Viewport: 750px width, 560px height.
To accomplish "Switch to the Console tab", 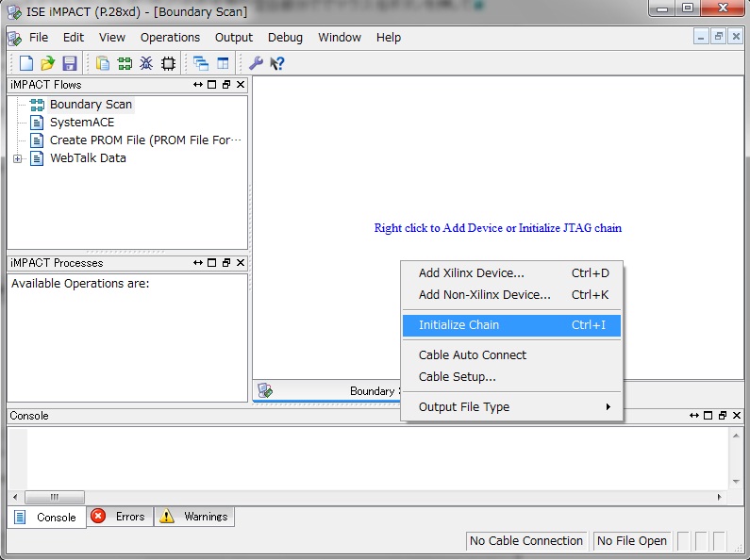I will click(x=47, y=517).
